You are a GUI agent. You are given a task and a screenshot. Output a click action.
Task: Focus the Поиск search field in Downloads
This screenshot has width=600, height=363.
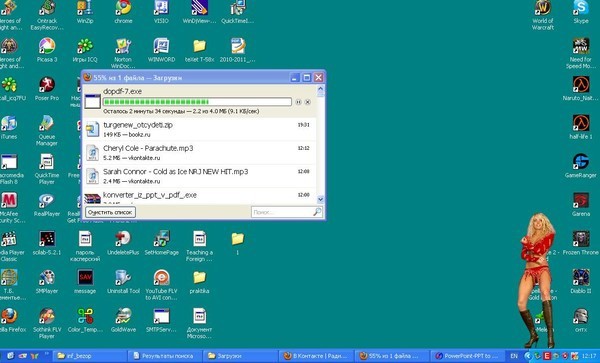pyautogui.click(x=282, y=212)
